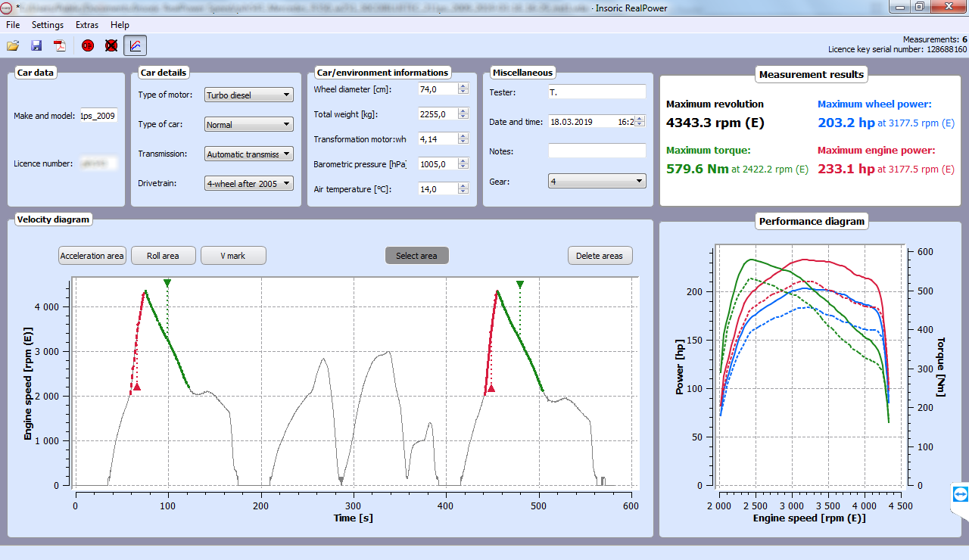Viewport: 969px width, 560px height.
Task: Click the Maximum engine power value 233.1 hp
Action: [x=846, y=169]
